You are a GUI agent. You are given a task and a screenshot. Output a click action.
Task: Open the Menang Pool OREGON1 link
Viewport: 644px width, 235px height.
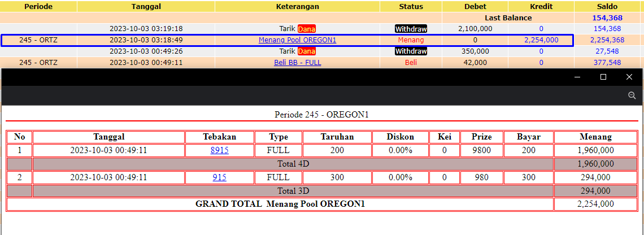[x=297, y=40]
